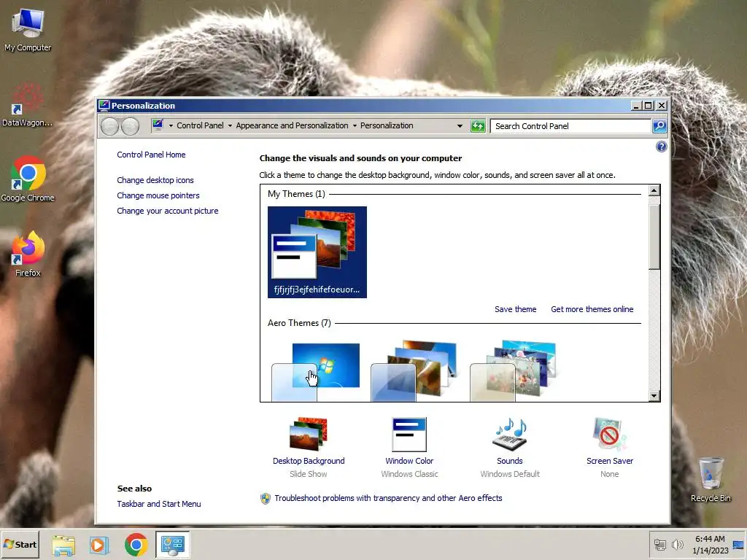Image resolution: width=747 pixels, height=560 pixels.
Task: Click Change mouse pointers link
Action: (158, 195)
